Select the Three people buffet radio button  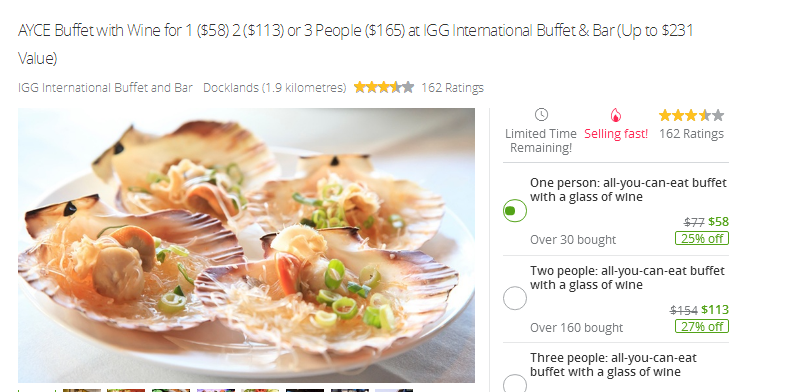(514, 384)
